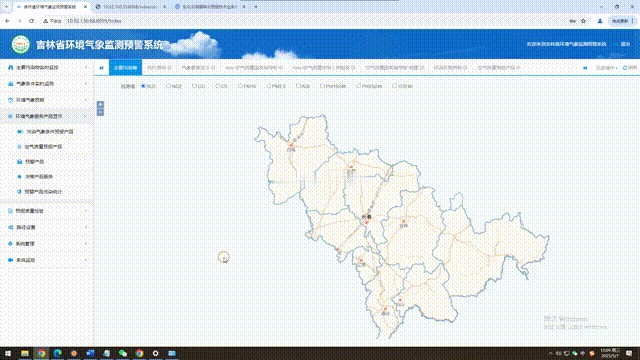Choose the CO monitoring radio button

pos(194,86)
